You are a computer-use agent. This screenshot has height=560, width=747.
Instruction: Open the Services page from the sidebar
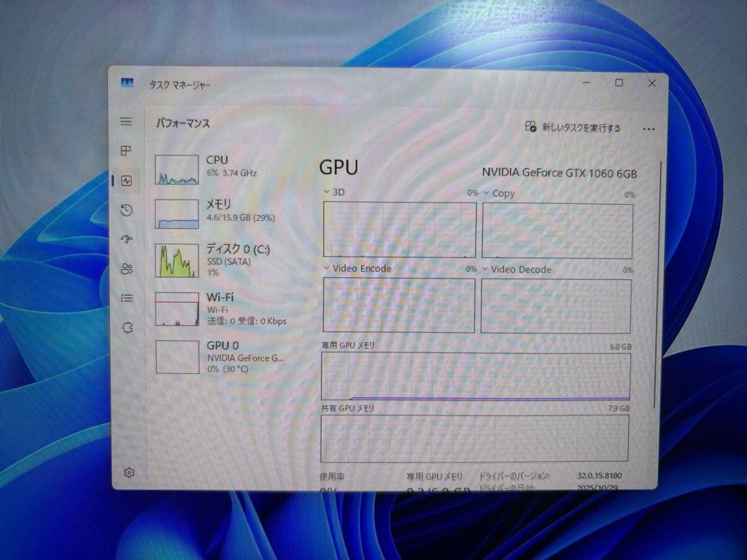[x=127, y=326]
